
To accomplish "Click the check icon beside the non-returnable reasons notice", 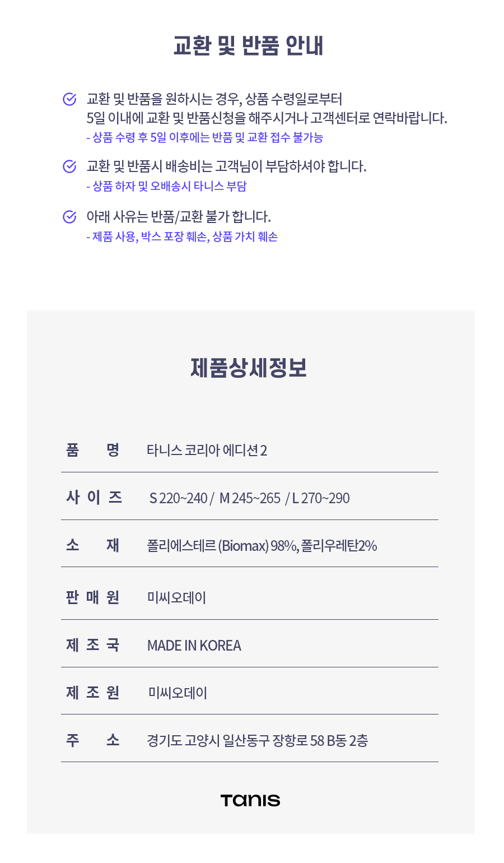I will [x=69, y=216].
